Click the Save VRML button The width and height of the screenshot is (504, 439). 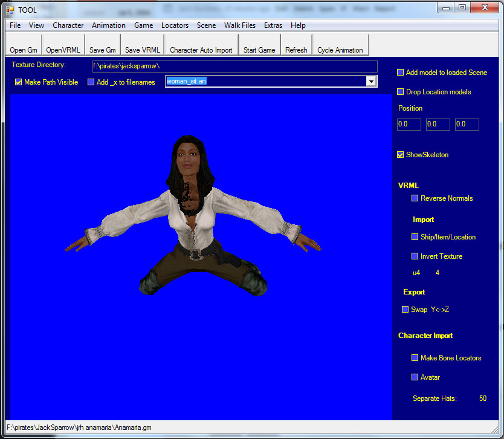(x=143, y=45)
